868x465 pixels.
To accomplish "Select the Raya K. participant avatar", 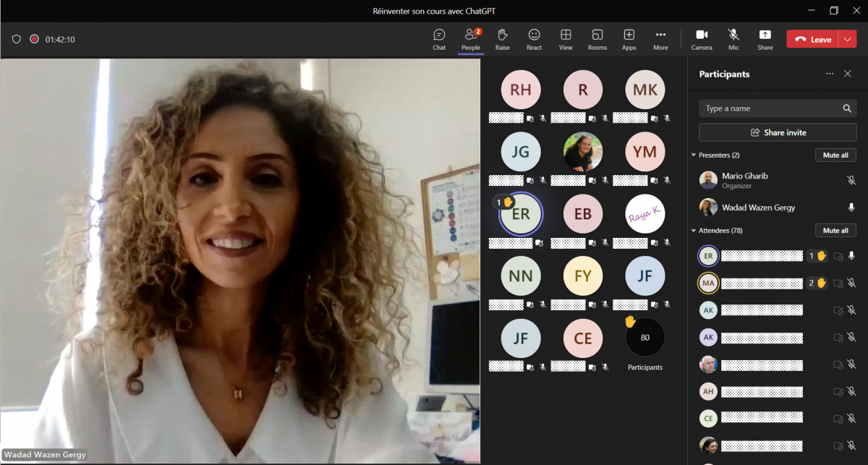I will 645,214.
